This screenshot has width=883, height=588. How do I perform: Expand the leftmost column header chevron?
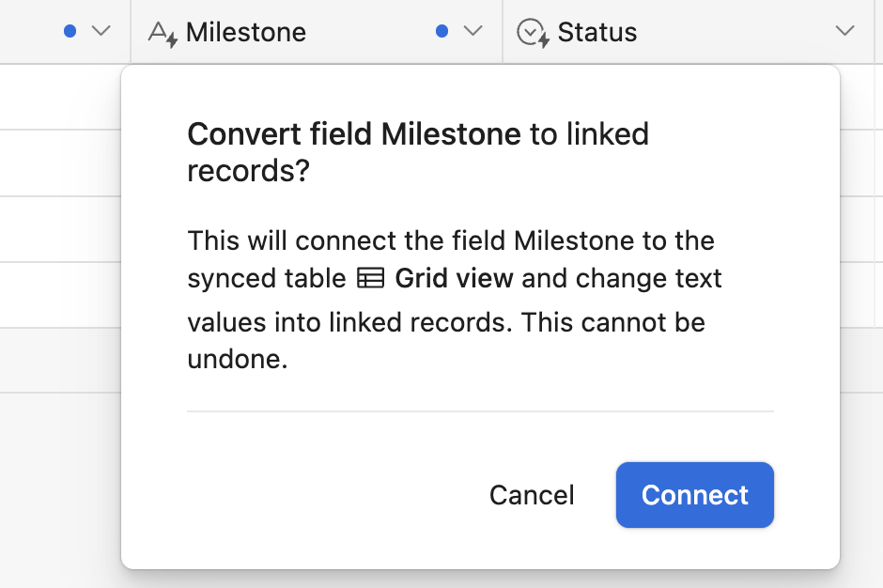pyautogui.click(x=101, y=31)
